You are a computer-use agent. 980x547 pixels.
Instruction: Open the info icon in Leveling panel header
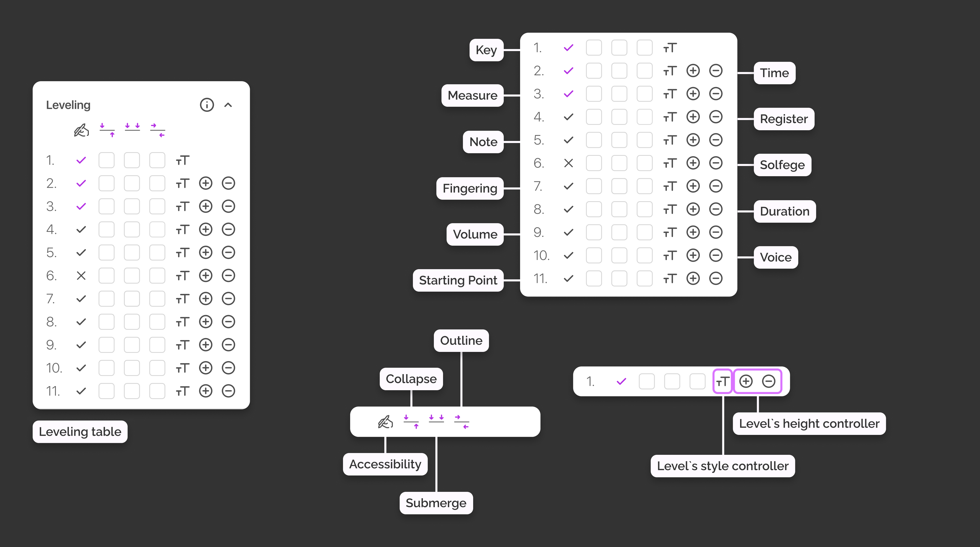pyautogui.click(x=207, y=105)
